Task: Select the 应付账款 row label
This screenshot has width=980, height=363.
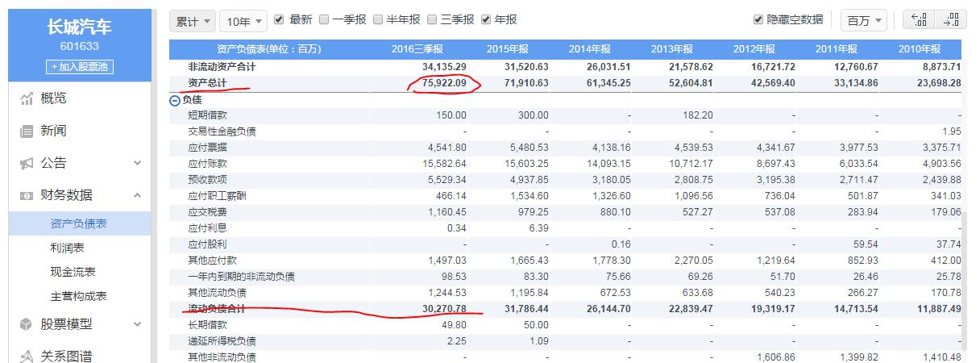Action: (x=207, y=164)
